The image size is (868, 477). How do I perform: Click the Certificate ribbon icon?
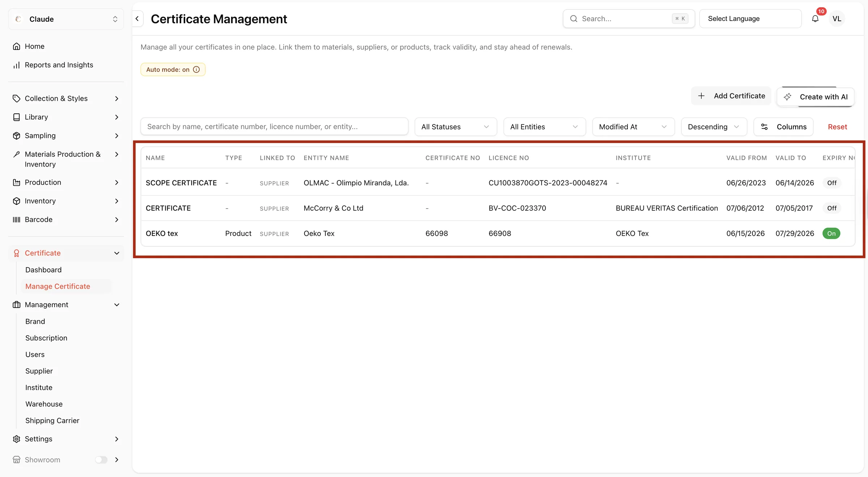click(16, 253)
